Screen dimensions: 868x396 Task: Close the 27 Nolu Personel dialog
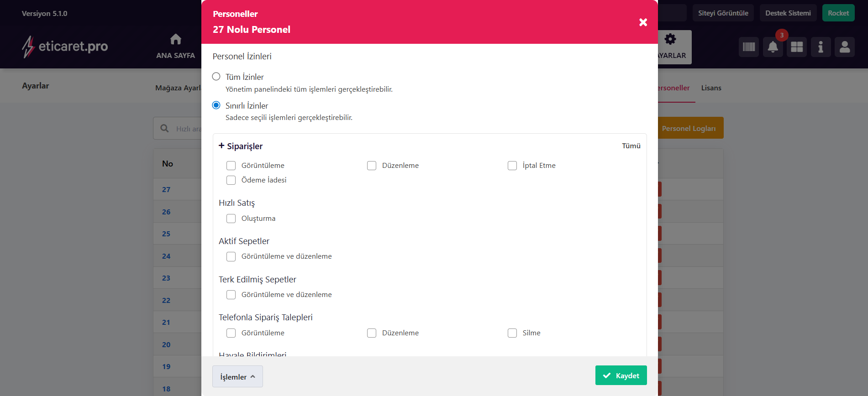[643, 22]
